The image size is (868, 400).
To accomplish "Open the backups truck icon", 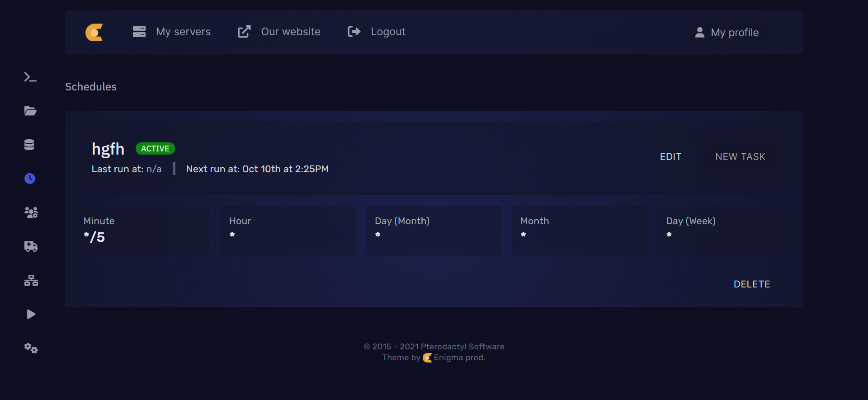I will point(31,246).
